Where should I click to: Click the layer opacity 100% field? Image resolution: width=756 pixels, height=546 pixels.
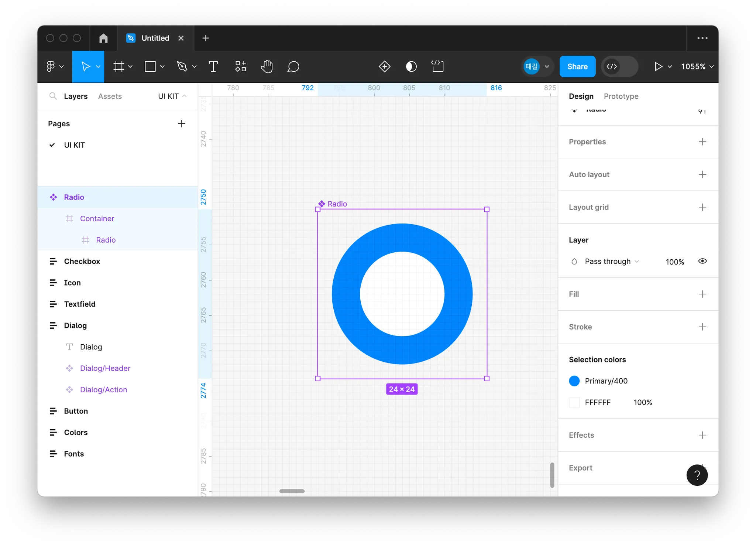click(675, 262)
